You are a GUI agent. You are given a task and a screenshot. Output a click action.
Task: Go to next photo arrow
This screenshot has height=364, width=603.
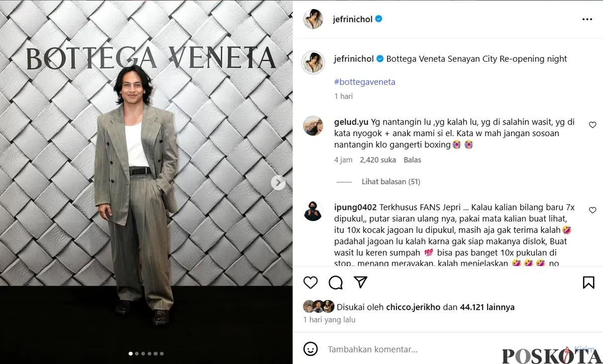(278, 183)
